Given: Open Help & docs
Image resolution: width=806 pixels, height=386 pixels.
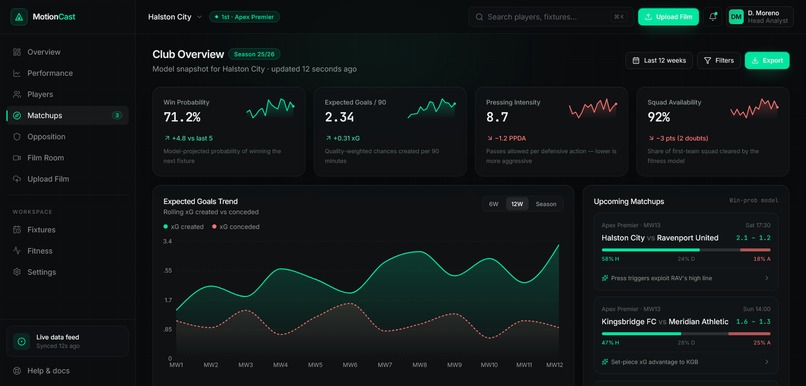Looking at the screenshot, I should [67, 371].
